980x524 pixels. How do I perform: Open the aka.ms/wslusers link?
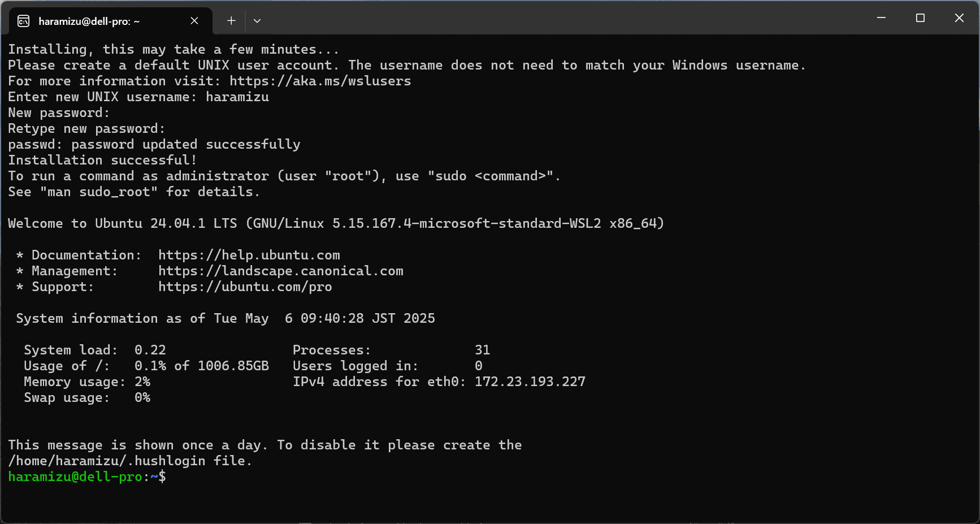tap(320, 81)
